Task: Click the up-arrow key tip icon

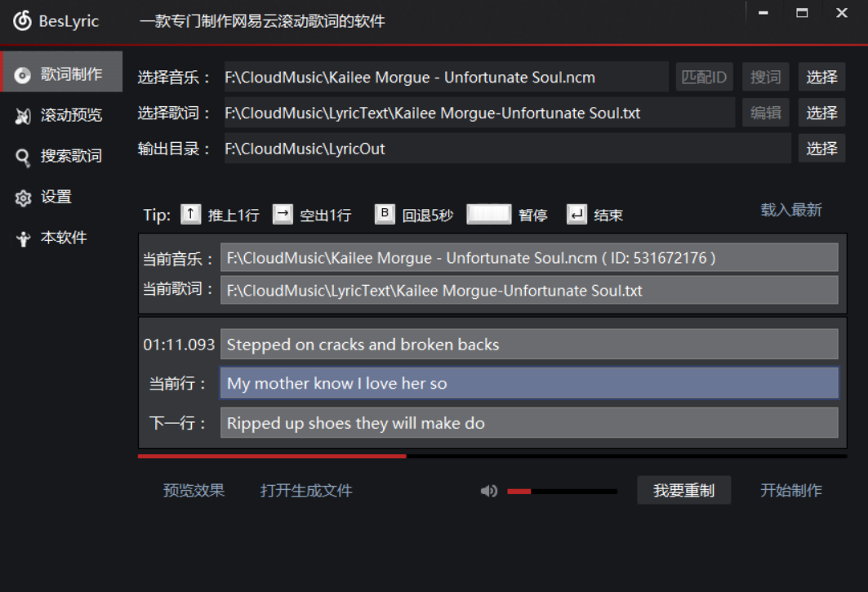Action: tap(190, 215)
